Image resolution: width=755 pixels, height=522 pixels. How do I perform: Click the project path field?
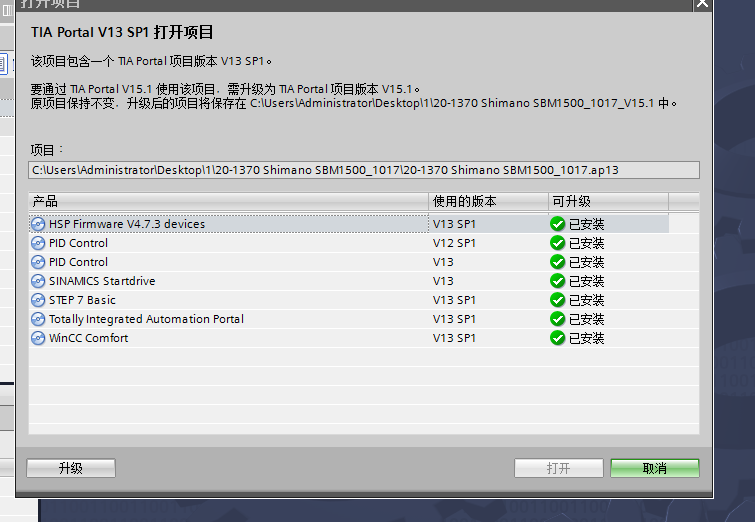point(364,170)
